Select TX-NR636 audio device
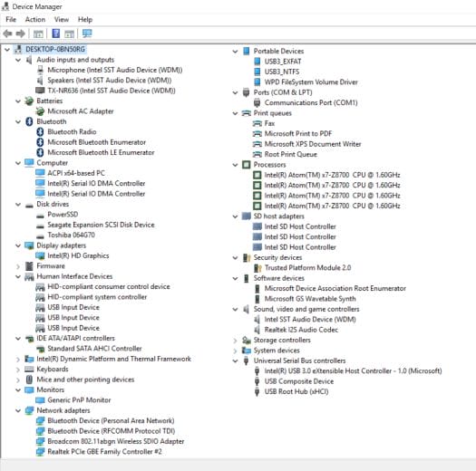Image resolution: width=476 pixels, height=471 pixels. click(112, 91)
